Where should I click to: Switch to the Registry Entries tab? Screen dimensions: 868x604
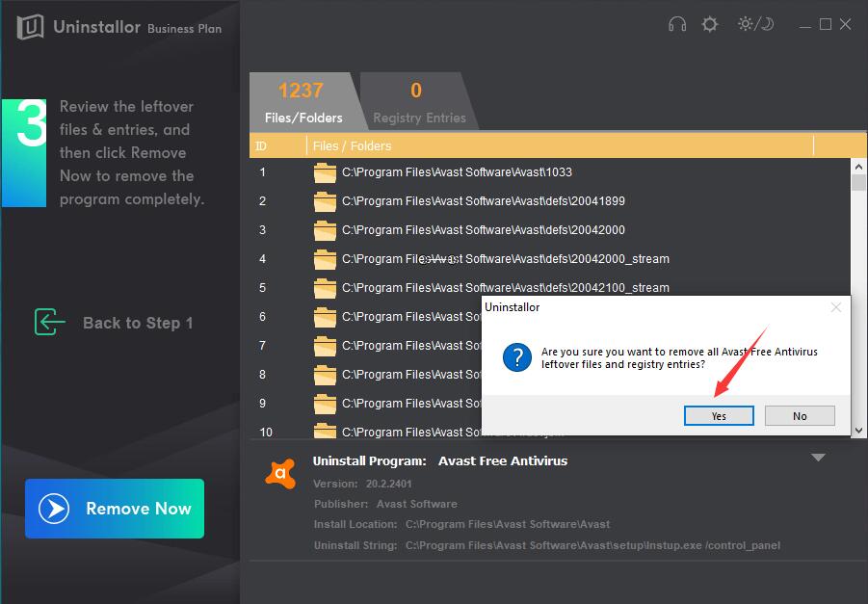pyautogui.click(x=419, y=101)
